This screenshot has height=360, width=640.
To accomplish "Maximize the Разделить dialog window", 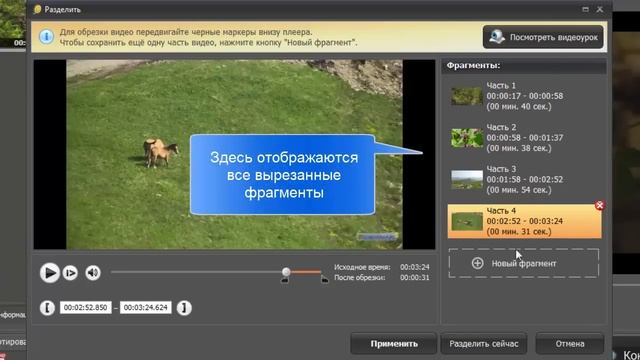I will (x=585, y=9).
